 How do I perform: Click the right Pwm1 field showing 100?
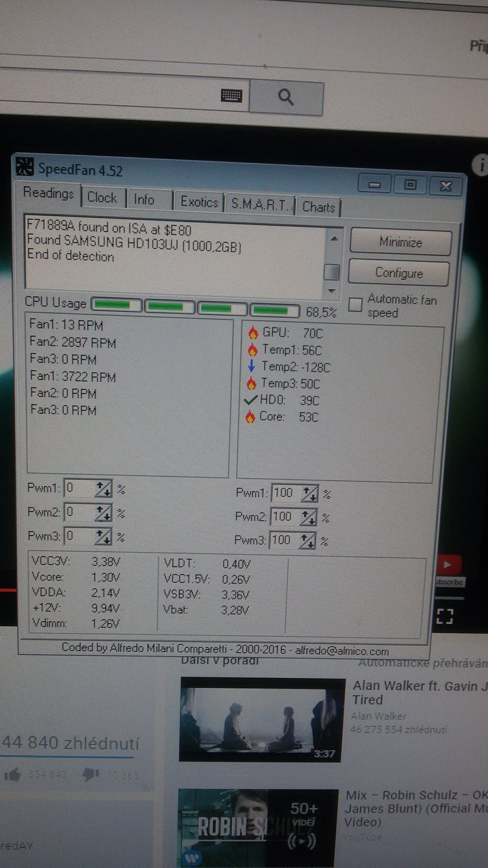(x=286, y=493)
